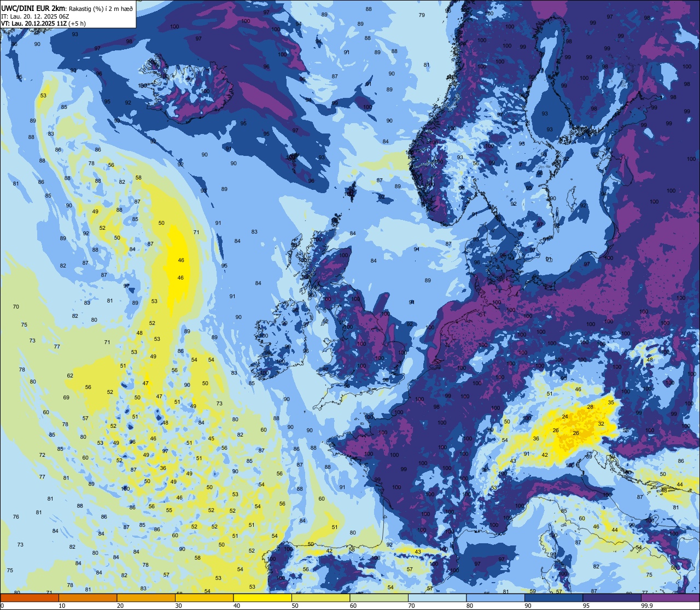Viewport: 700px width, 610px height.
Task: Click the humidity value '28' over the Alps
Action: [x=590, y=407]
